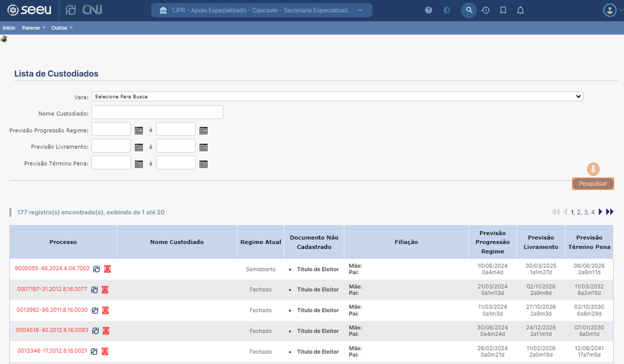Open the notifications bell

[x=520, y=10]
